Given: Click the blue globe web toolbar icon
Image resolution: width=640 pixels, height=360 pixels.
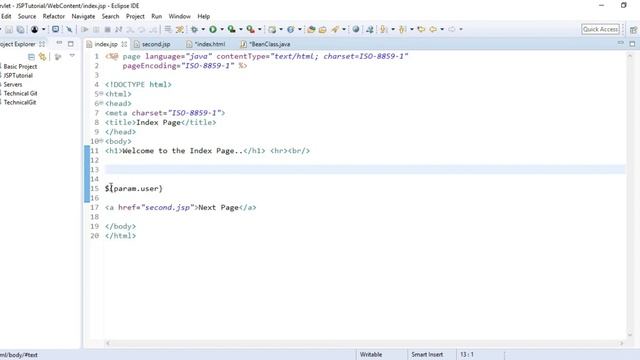Looking at the screenshot, I should pyautogui.click(x=291, y=29).
